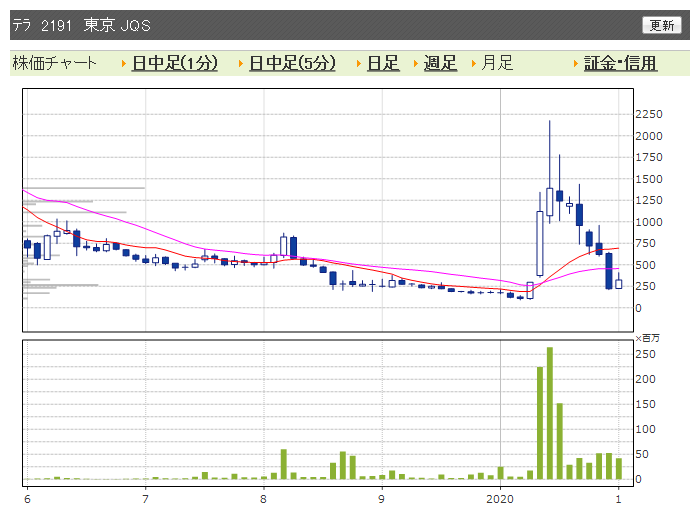Click the orange arrow before 証金・信用
700x525 pixels.
[576, 64]
